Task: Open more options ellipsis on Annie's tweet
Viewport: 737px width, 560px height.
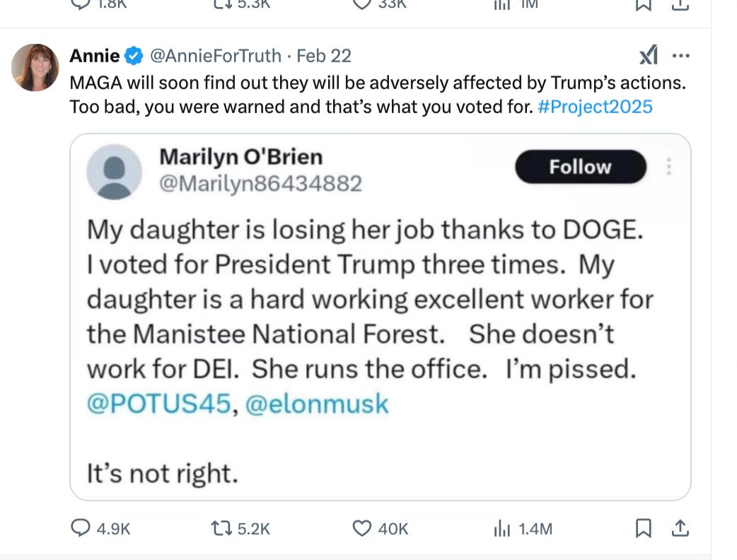Action: coord(680,55)
